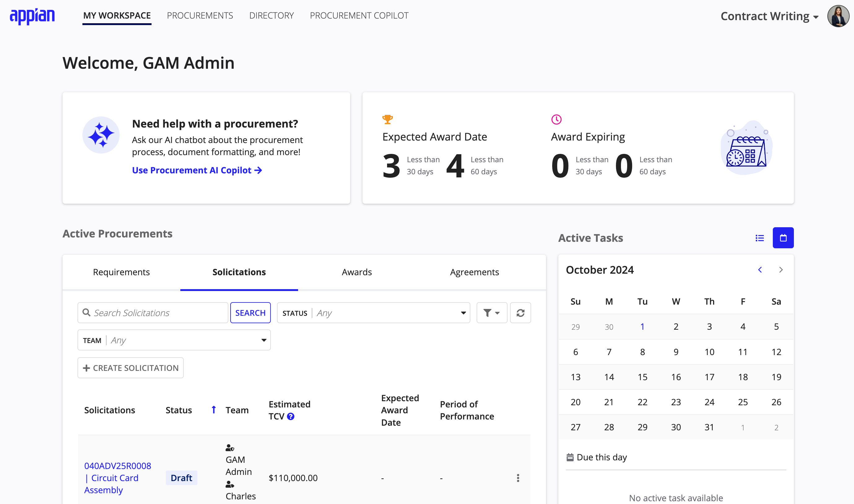This screenshot has height=504, width=854.
Task: Switch to the Requirements tab
Action: 121,271
